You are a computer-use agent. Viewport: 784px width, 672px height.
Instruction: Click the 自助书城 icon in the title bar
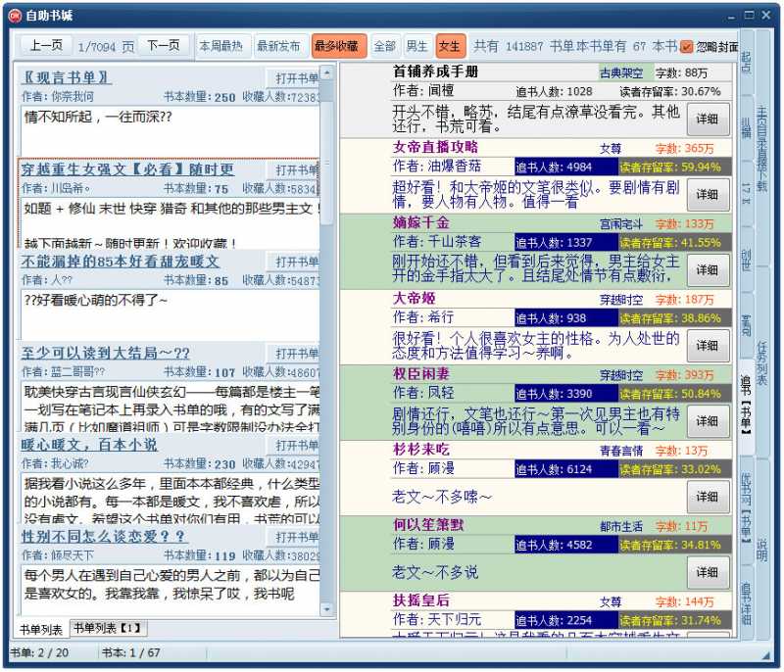pyautogui.click(x=16, y=14)
